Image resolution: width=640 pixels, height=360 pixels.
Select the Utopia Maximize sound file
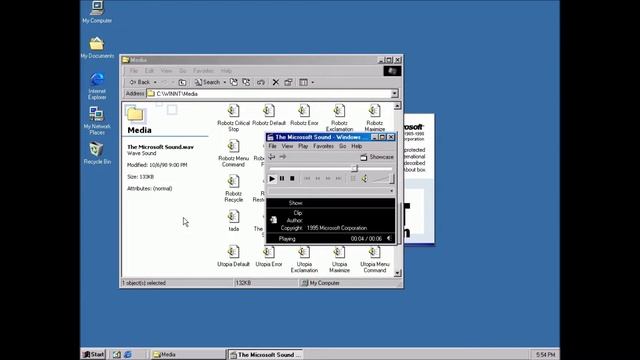pos(339,259)
